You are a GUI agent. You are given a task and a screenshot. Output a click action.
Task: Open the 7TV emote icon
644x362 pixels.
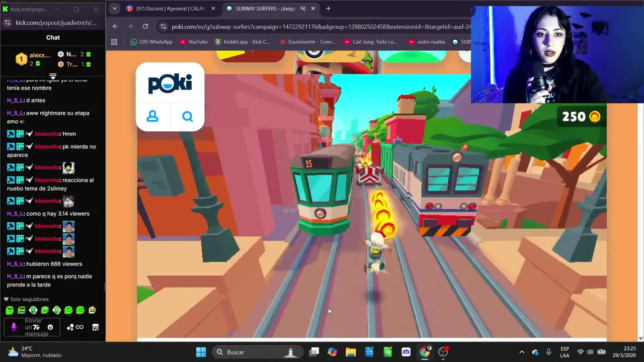(x=36, y=327)
